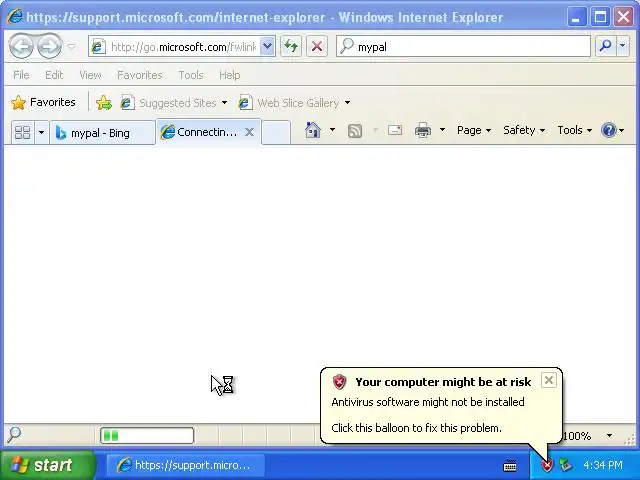Click Security Center red shield tray icon
Screen dimensions: 640x480
pyautogui.click(x=547, y=465)
